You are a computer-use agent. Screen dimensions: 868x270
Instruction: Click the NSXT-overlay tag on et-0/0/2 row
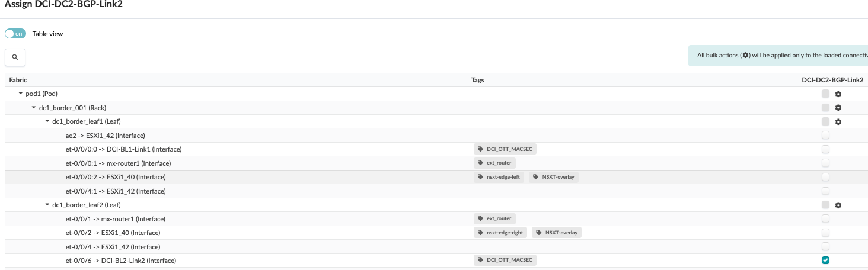556,233
